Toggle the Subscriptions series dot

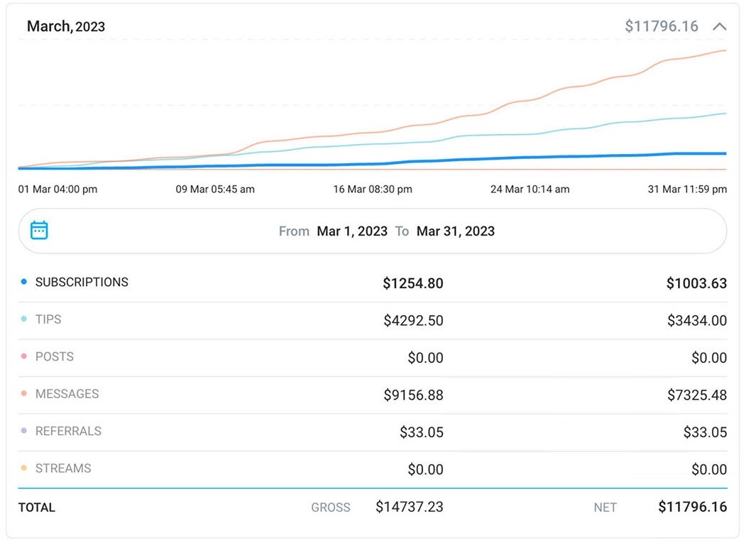pos(23,282)
